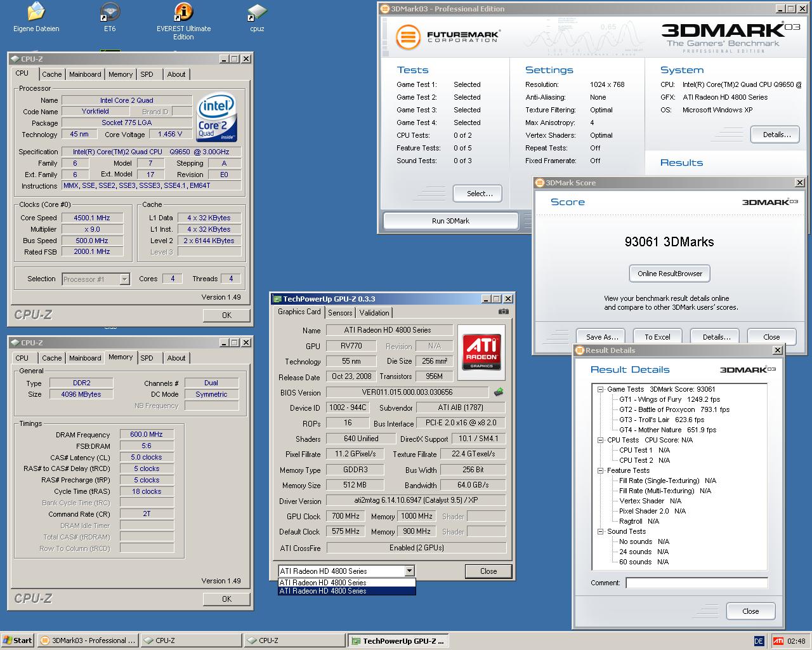
Task: Click the Intel Core 2 Quad logo
Action: click(x=216, y=117)
